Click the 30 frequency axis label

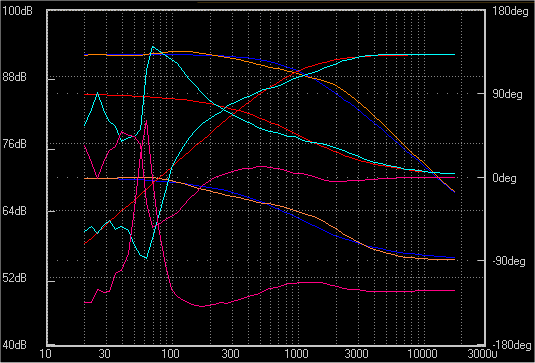point(104,353)
